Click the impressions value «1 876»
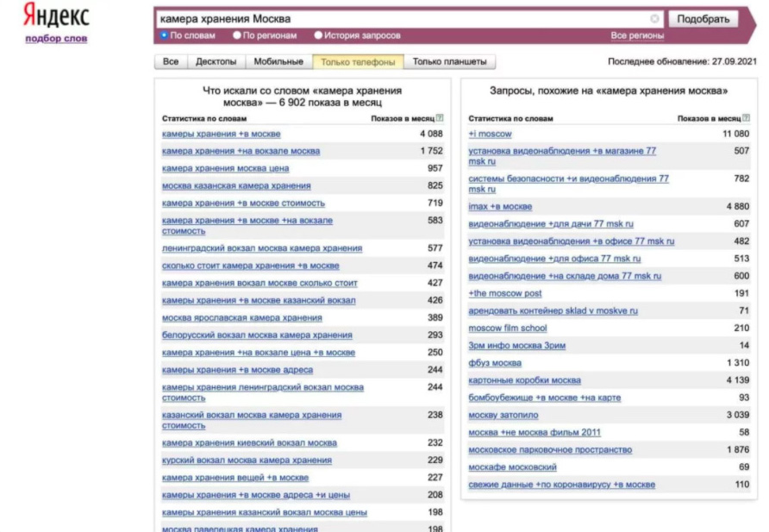Screen dimensions: 769x532 coord(738,449)
